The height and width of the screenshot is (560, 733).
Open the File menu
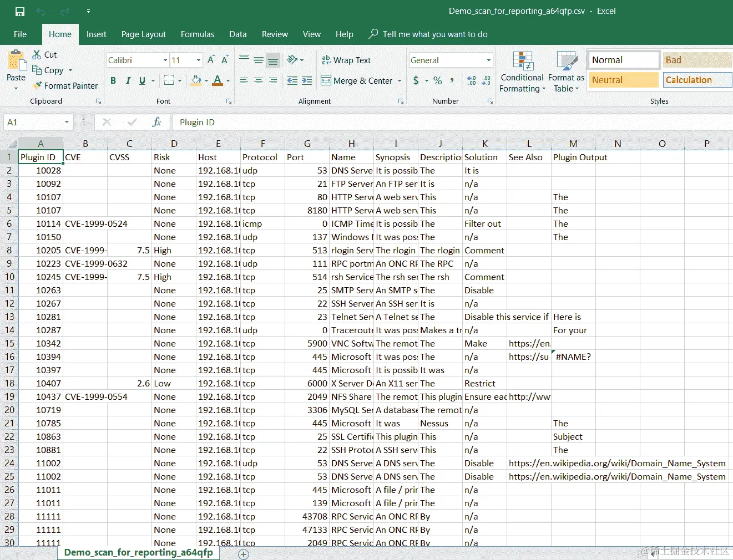tap(20, 34)
